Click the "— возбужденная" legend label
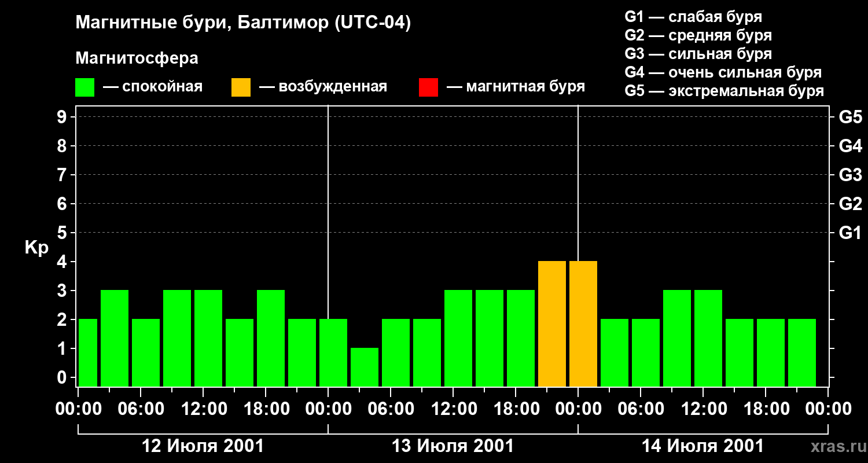The width and height of the screenshot is (868, 463). [x=323, y=87]
